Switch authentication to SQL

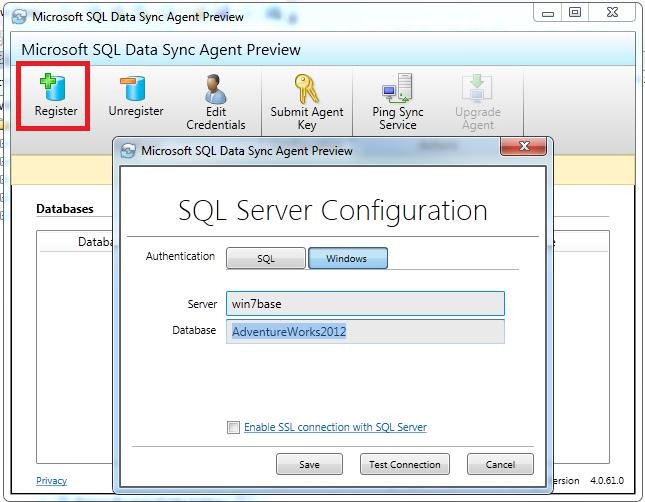(266, 258)
